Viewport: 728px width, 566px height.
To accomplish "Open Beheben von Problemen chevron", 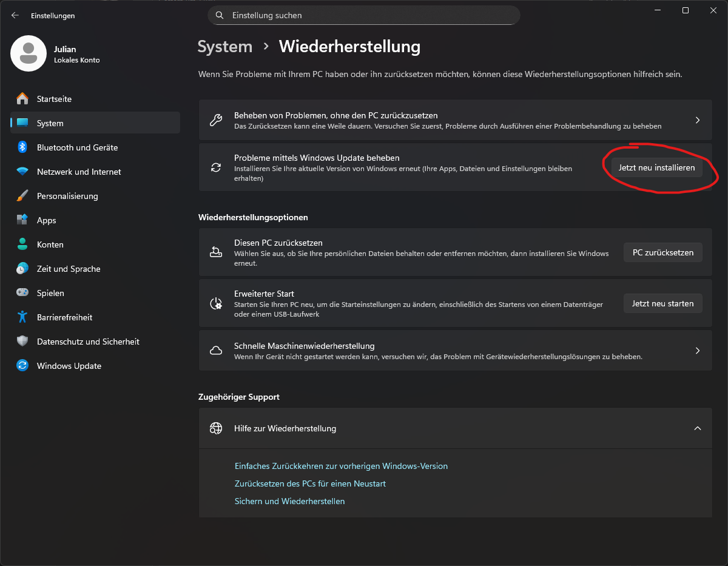I will (698, 120).
